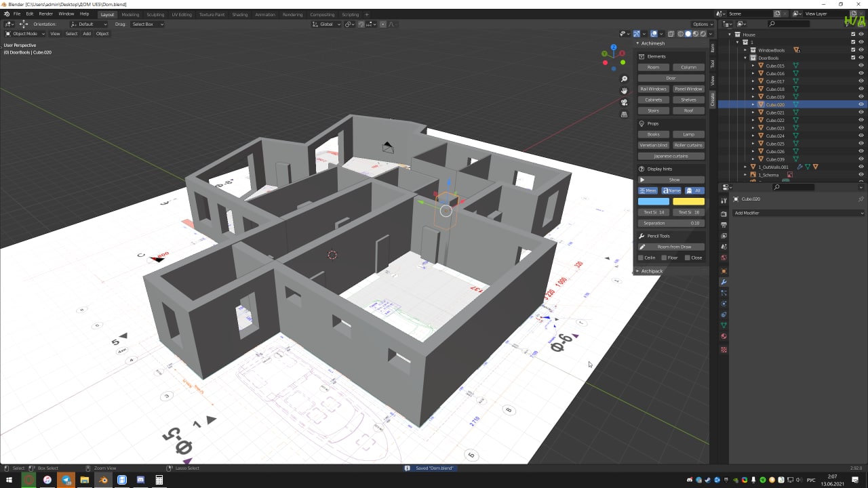Open the Scene properties tab icon

(724, 247)
